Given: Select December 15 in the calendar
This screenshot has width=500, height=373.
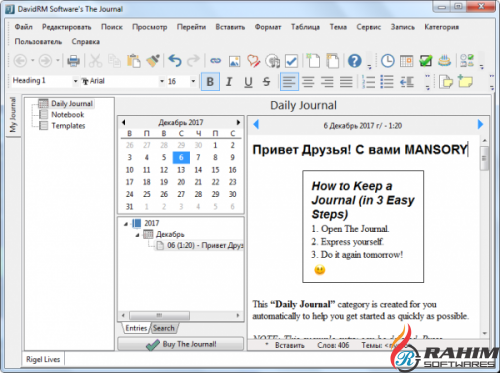Looking at the screenshot, I should pyautogui.click(x=215, y=170).
